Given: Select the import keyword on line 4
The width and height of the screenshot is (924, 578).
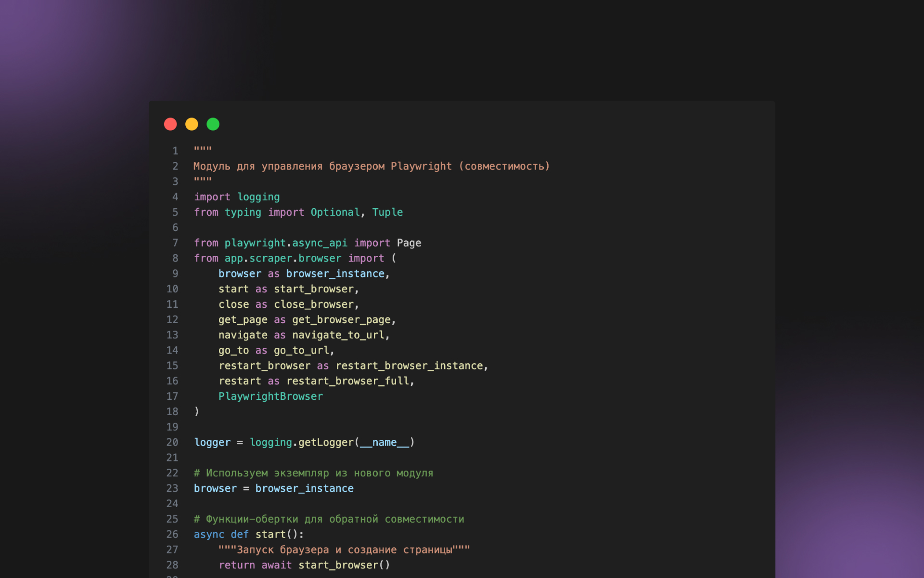Looking at the screenshot, I should point(212,197).
